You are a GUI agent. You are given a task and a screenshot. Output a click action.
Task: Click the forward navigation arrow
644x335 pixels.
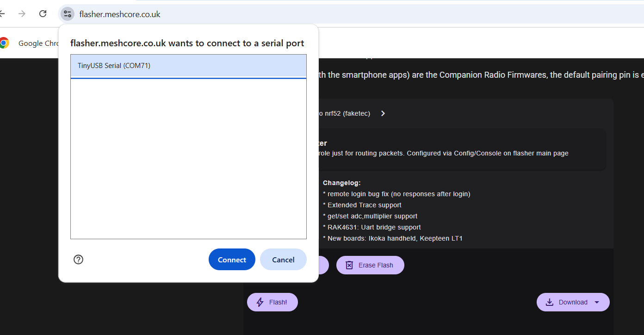21,14
